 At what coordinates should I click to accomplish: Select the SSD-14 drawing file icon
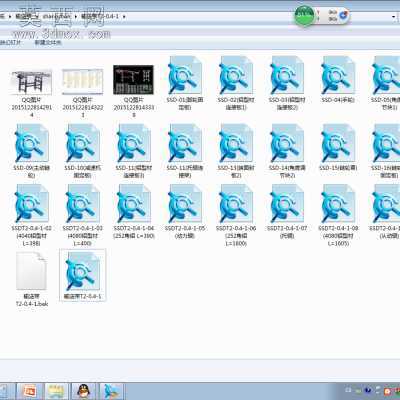click(x=287, y=143)
